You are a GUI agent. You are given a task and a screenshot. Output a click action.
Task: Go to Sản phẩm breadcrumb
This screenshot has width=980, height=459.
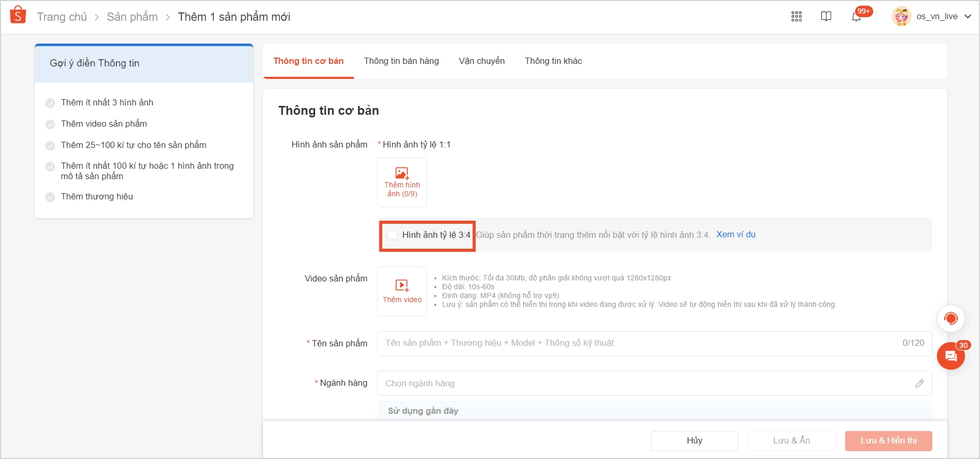coord(132,17)
